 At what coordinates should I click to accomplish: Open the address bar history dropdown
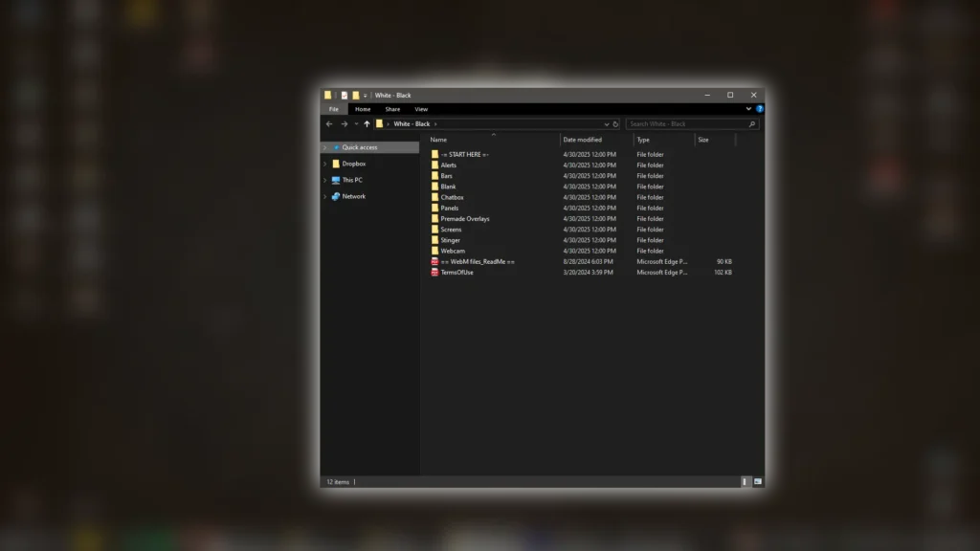point(606,124)
